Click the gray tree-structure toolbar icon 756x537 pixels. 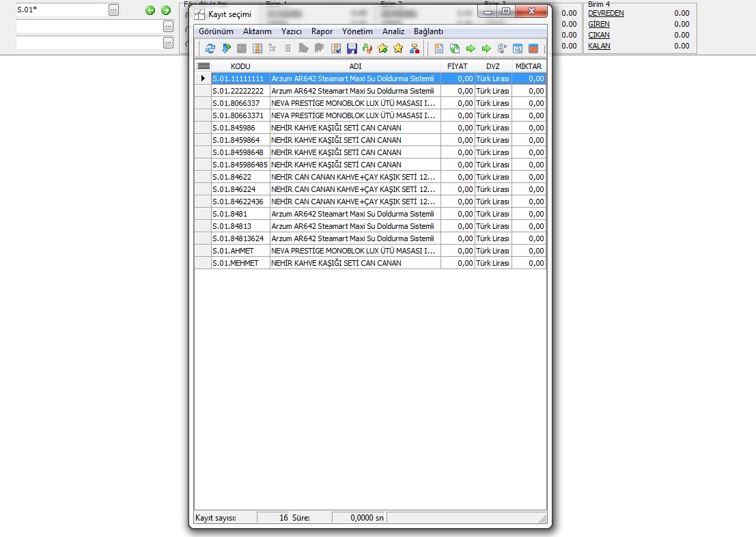[272, 49]
